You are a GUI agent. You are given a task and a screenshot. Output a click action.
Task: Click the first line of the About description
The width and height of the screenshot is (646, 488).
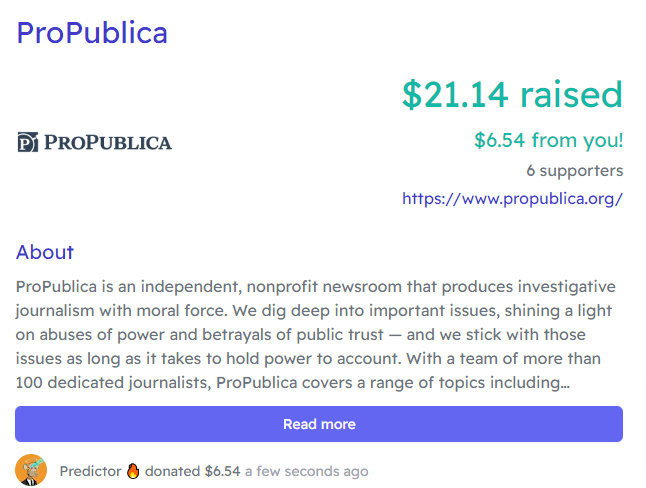tap(316, 286)
